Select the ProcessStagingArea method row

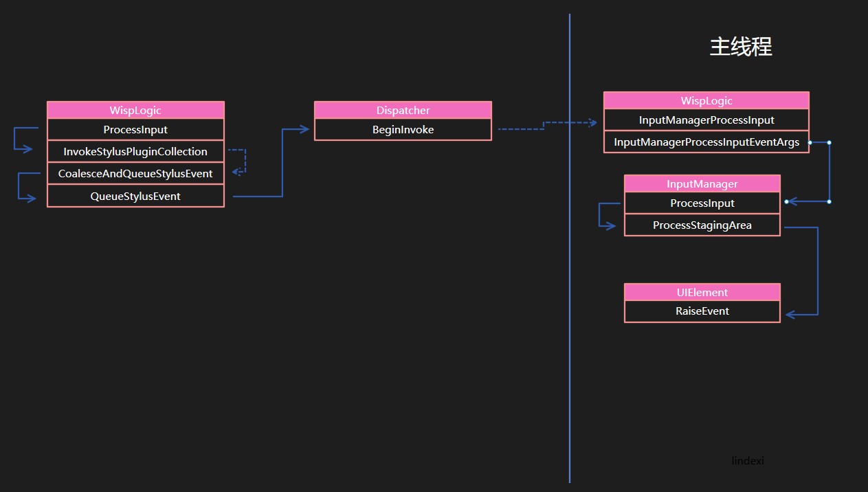(702, 225)
